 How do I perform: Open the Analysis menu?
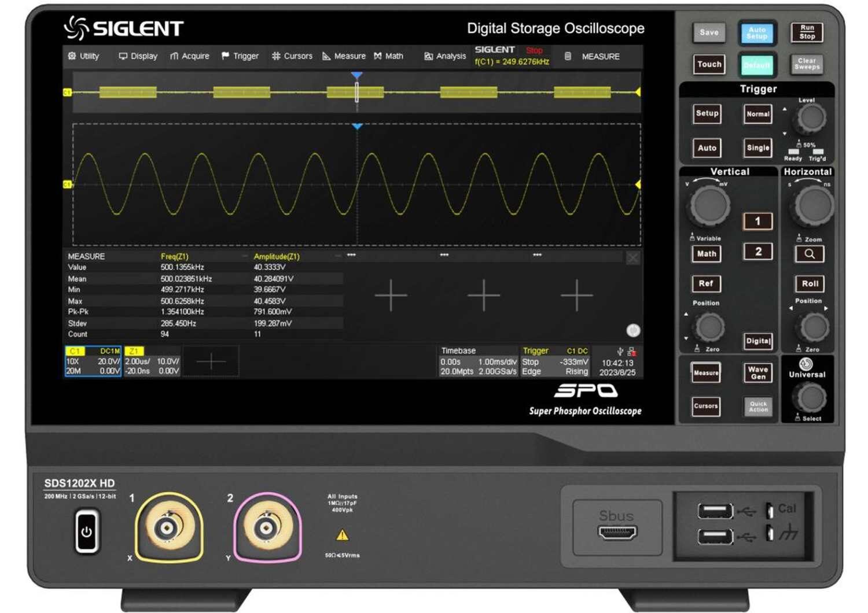pos(445,56)
